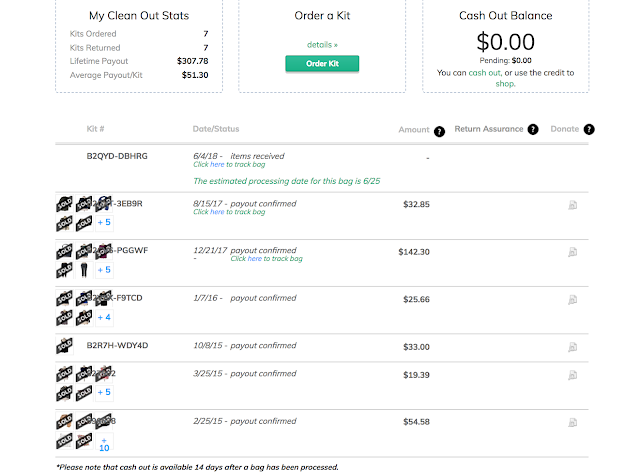Click the Donate help question mark icon
The width and height of the screenshot is (640, 473).
coord(589,129)
